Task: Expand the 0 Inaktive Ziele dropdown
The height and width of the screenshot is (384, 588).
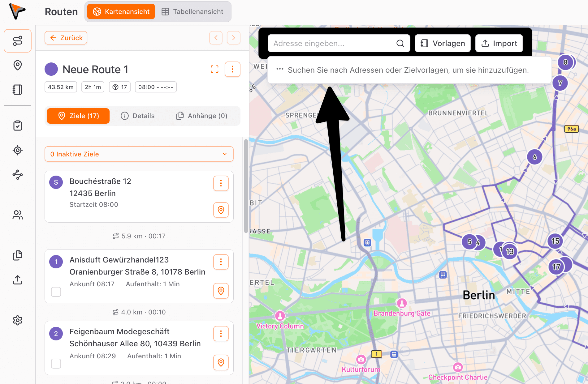Action: [139, 154]
